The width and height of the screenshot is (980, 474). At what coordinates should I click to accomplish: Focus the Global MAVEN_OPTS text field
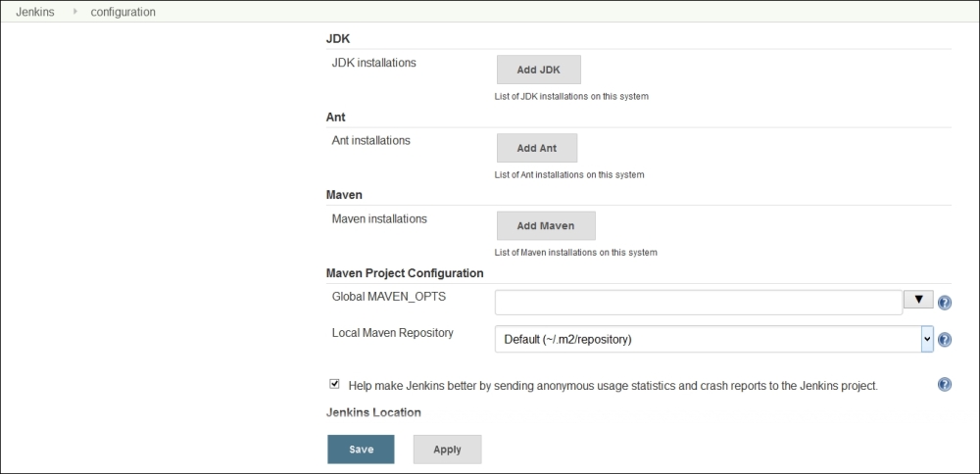[697, 302]
